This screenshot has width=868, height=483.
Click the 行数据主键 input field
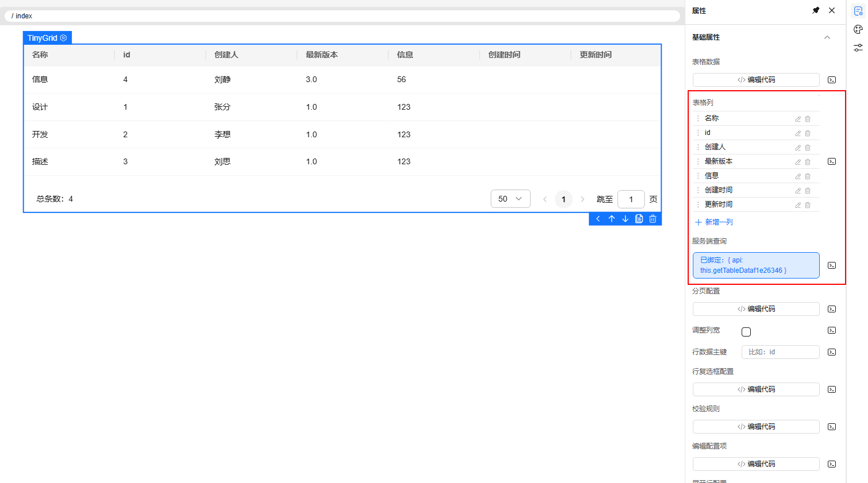tap(780, 352)
